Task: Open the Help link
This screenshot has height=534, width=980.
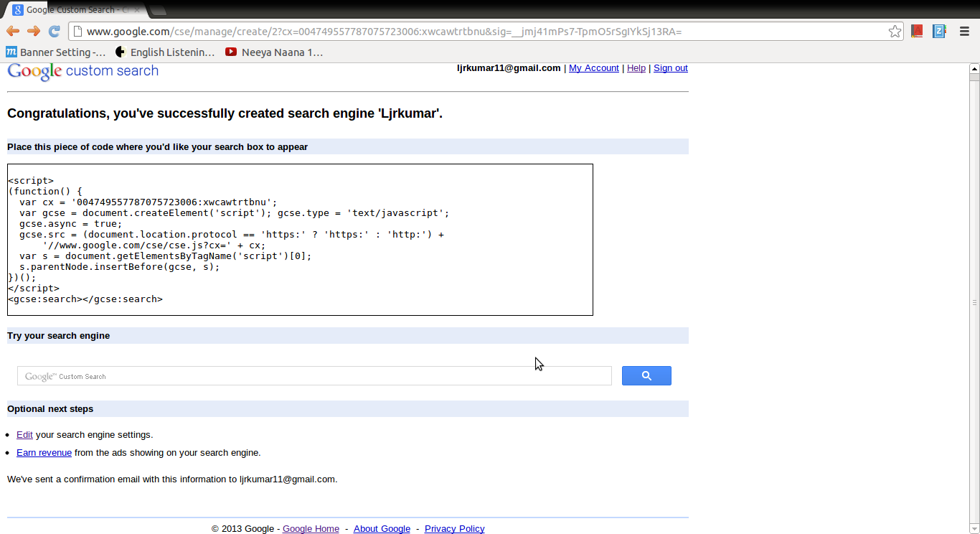Action: 636,68
